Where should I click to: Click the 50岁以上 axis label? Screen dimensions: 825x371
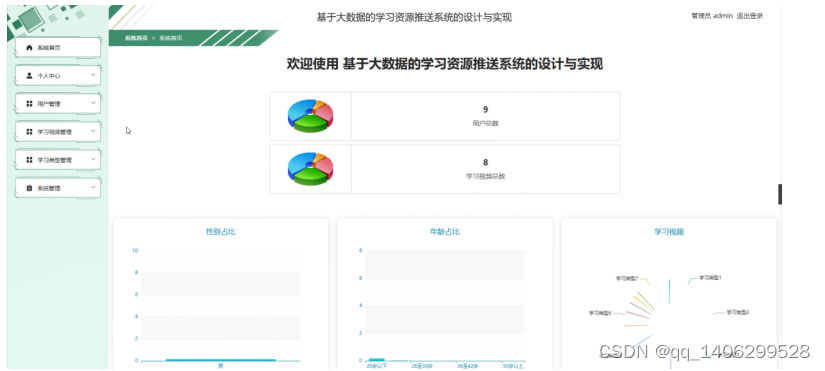pyautogui.click(x=512, y=366)
